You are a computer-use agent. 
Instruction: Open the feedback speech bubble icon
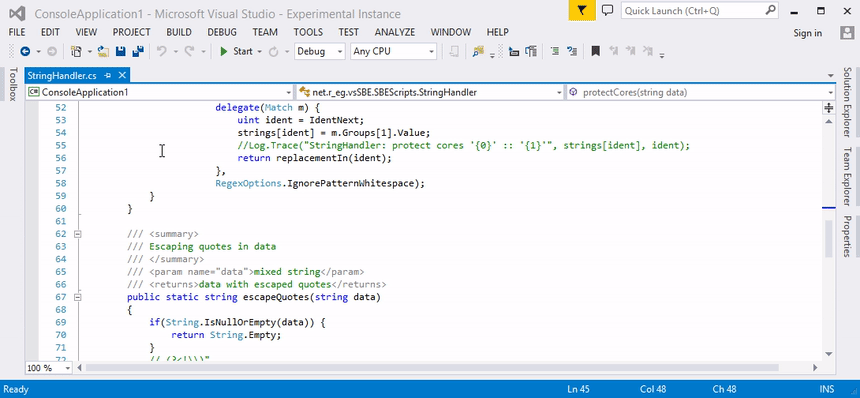607,10
